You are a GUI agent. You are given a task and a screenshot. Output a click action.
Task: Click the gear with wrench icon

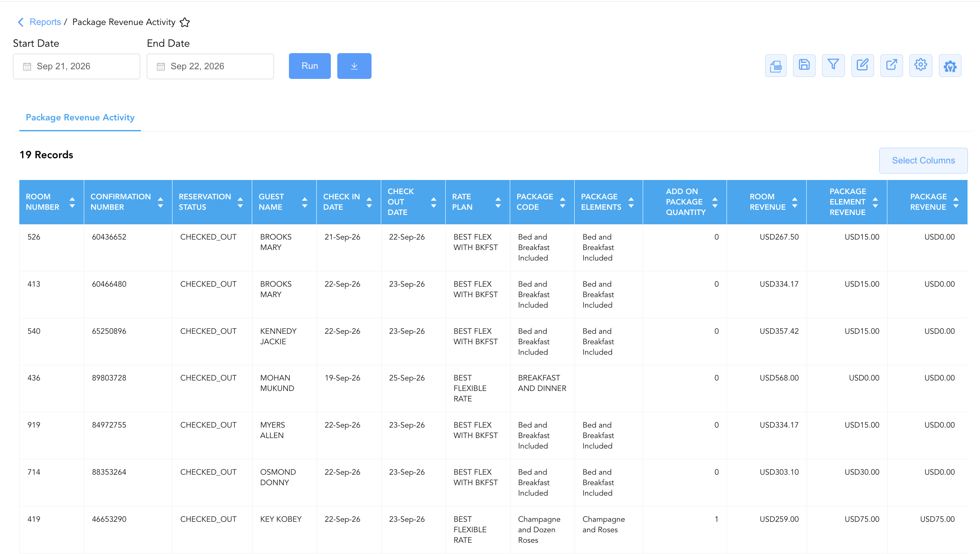[950, 66]
